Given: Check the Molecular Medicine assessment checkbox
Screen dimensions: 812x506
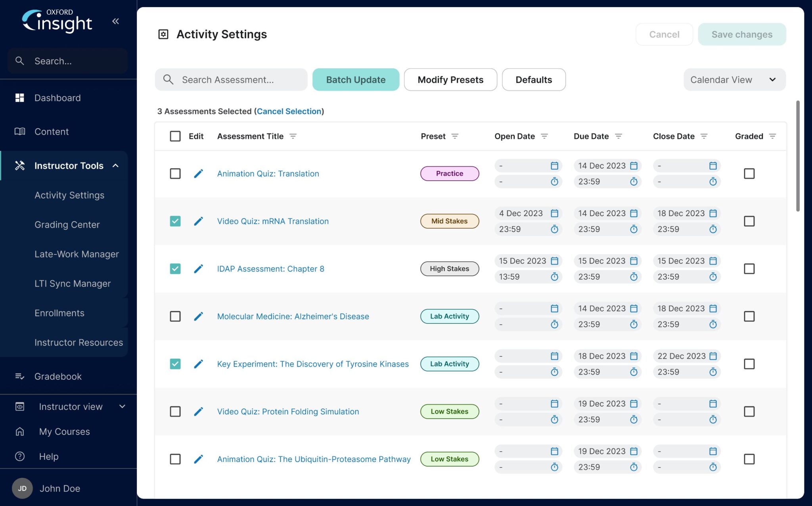Looking at the screenshot, I should (x=175, y=316).
